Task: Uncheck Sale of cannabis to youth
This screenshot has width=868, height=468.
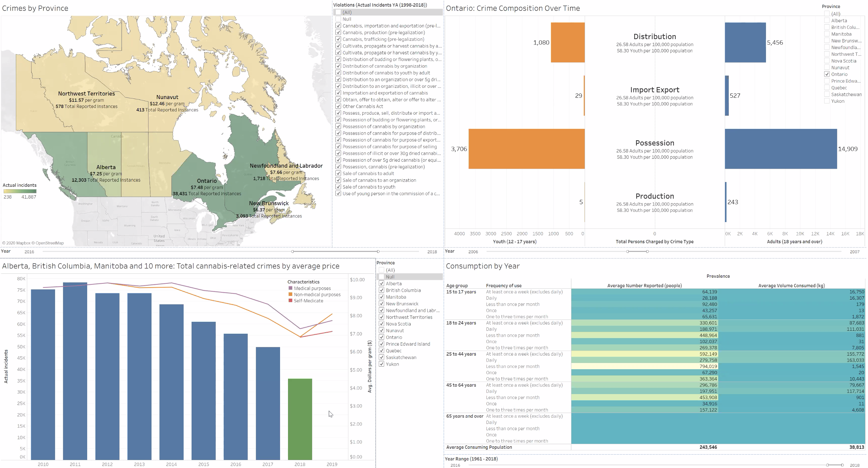Action: pyautogui.click(x=338, y=187)
